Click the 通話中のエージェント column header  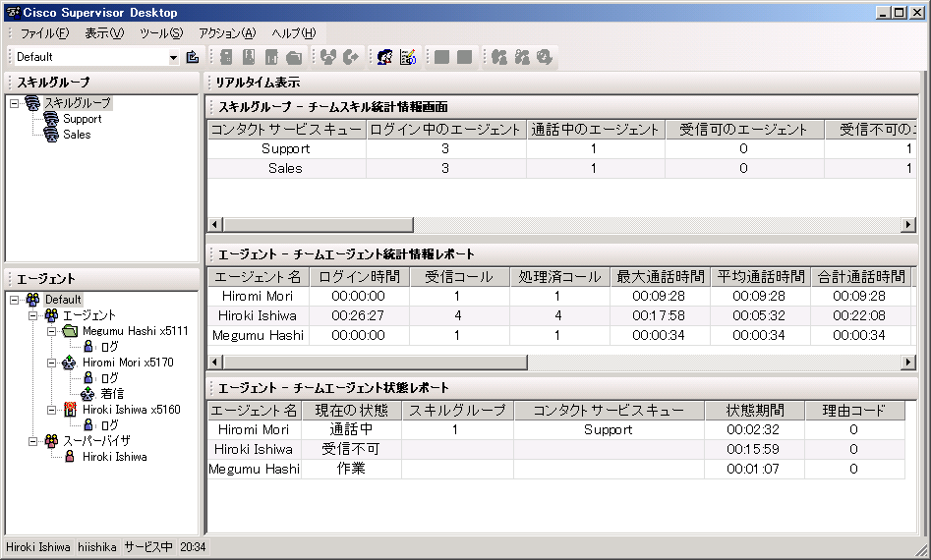(596, 130)
